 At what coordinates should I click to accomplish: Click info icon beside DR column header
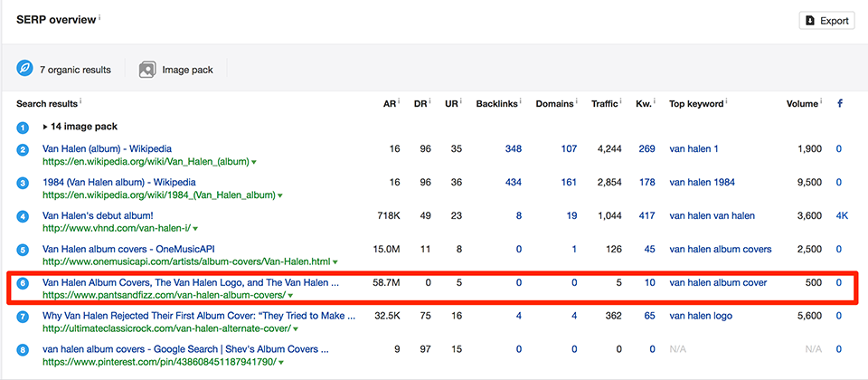point(429,101)
